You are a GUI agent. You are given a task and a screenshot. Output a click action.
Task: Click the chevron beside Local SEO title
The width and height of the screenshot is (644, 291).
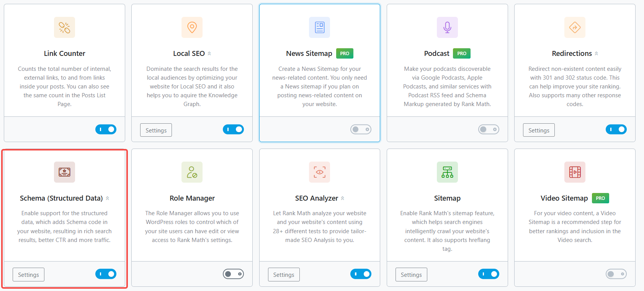click(x=209, y=54)
